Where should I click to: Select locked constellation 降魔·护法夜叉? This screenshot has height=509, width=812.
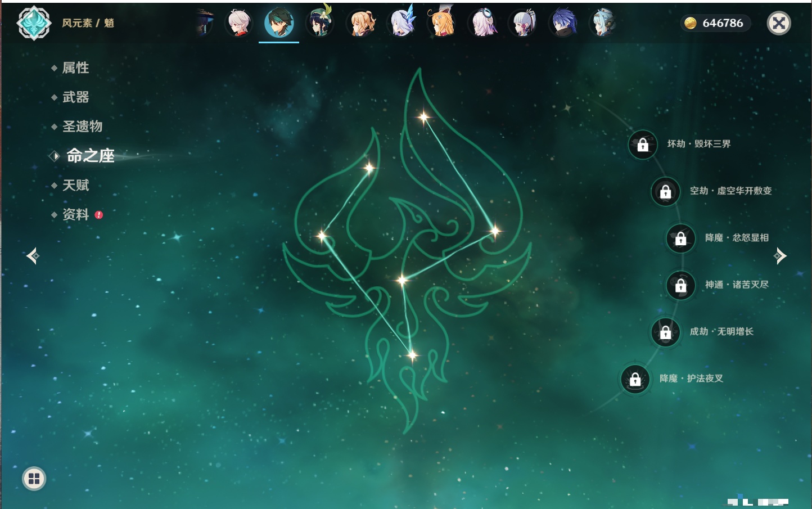[635, 379]
